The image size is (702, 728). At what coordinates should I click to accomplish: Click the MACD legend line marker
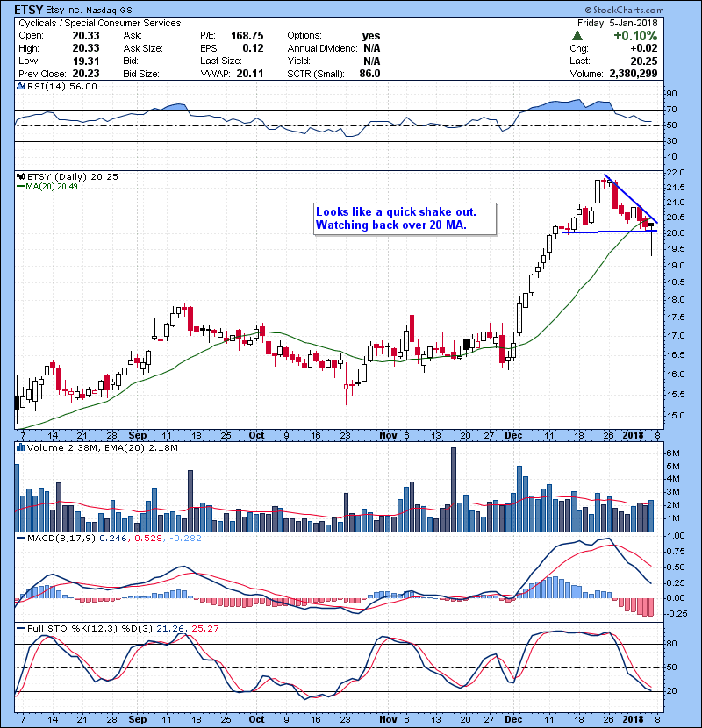pyautogui.click(x=21, y=539)
